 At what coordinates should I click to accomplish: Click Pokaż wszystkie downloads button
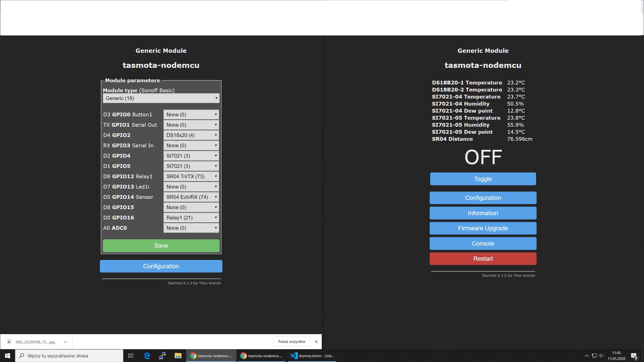[x=292, y=342]
